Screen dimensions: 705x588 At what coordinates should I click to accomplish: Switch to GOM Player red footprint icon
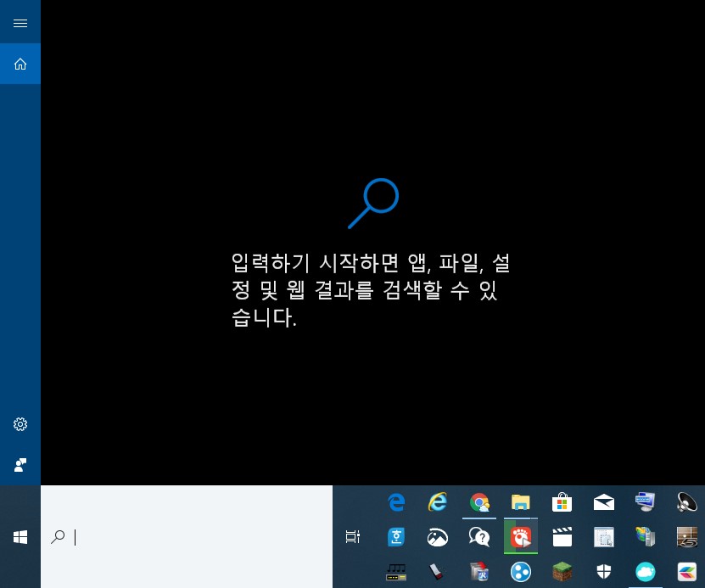pyautogui.click(x=521, y=537)
